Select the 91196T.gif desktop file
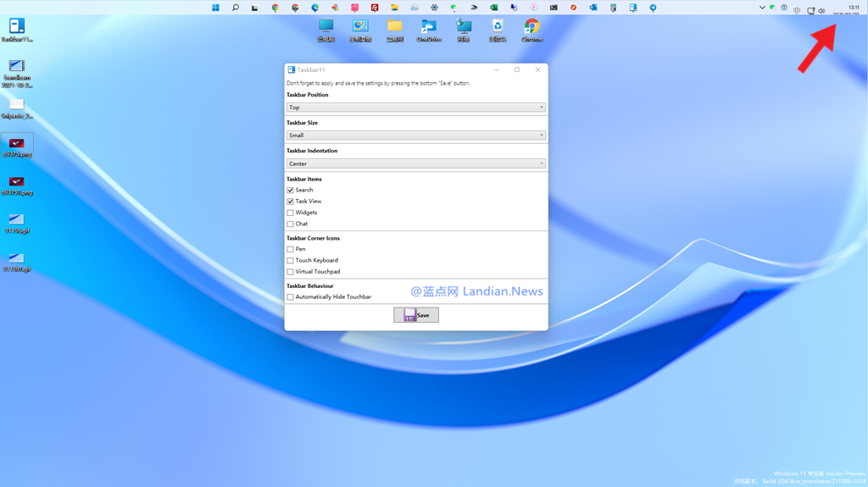Screen dimensions: 868x487 point(17,261)
